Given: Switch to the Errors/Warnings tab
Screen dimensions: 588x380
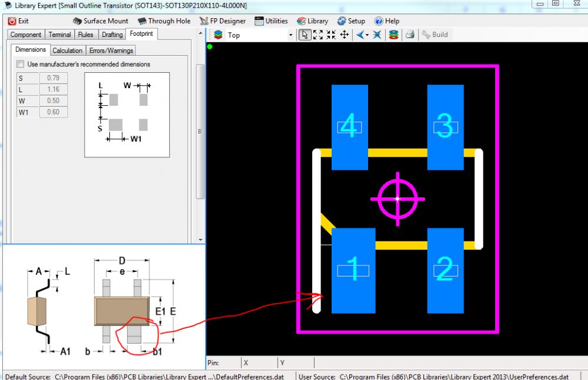Looking at the screenshot, I should coord(111,51).
